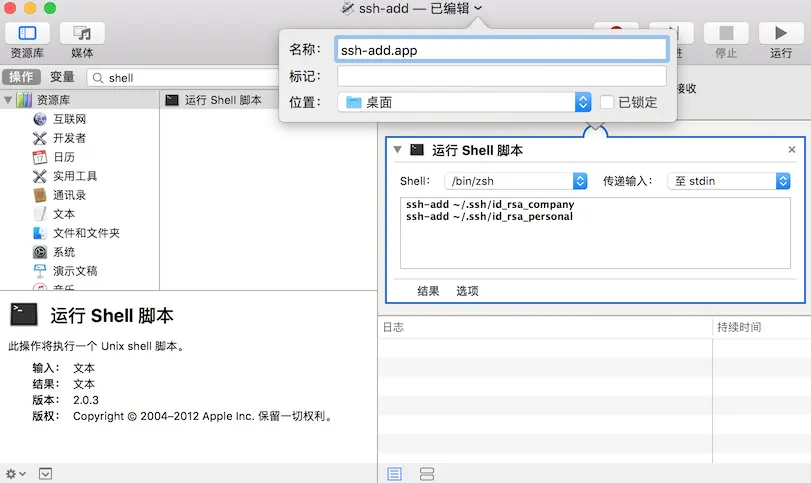Open the title bar 已编辑 chevron menu
The image size is (811, 483).
tap(478, 8)
